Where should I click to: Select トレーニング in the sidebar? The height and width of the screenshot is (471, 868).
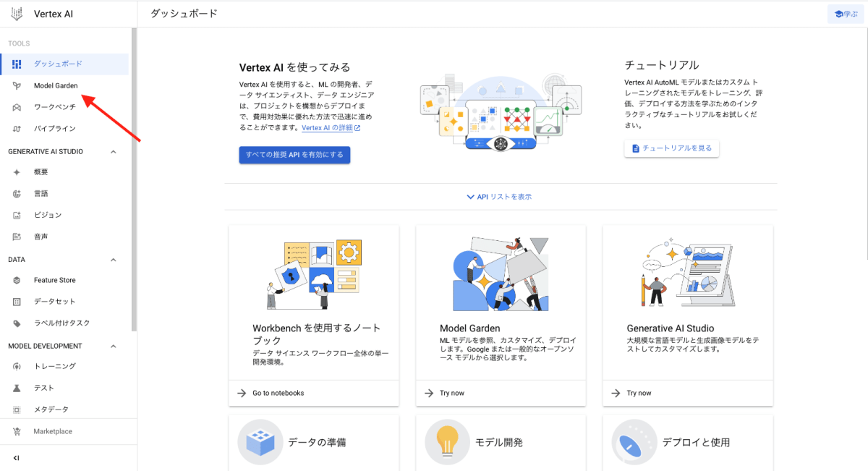64,366
